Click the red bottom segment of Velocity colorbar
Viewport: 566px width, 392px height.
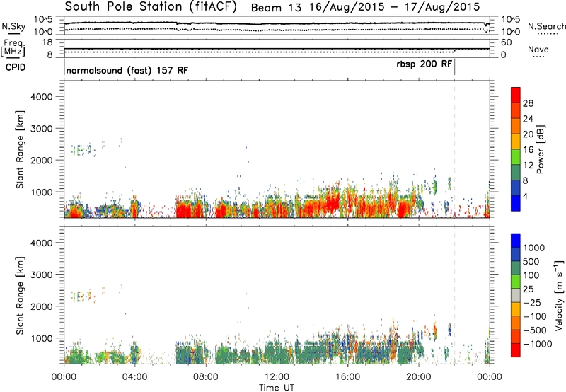pos(516,350)
